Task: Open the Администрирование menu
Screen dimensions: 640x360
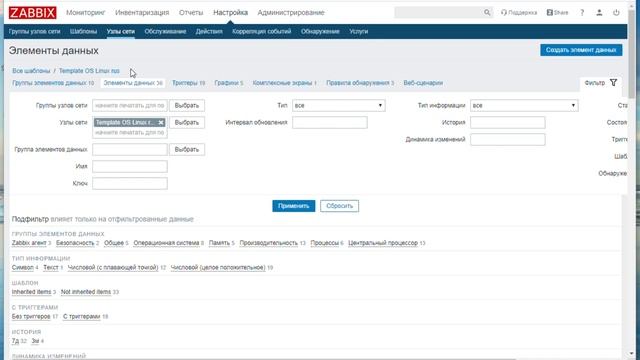Action: [x=291, y=13]
